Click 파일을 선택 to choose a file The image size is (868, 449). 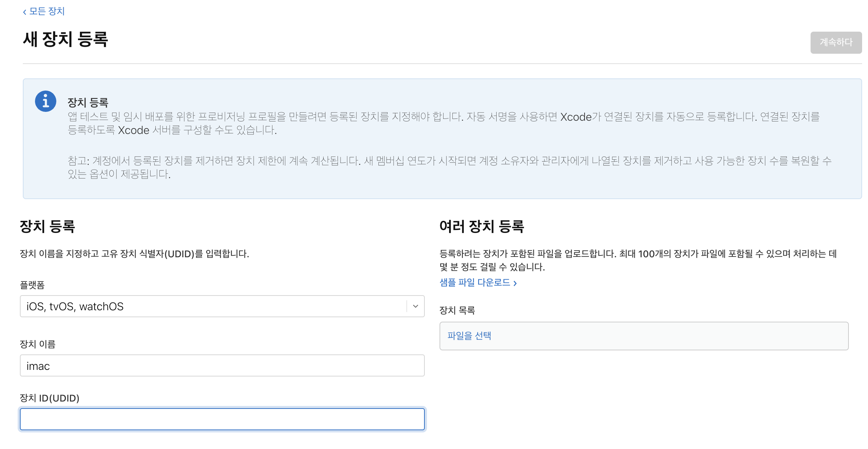click(x=469, y=336)
